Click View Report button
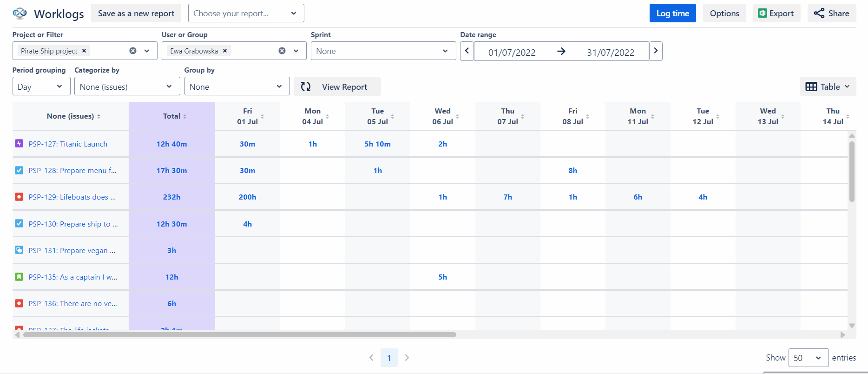The image size is (868, 374). [337, 87]
